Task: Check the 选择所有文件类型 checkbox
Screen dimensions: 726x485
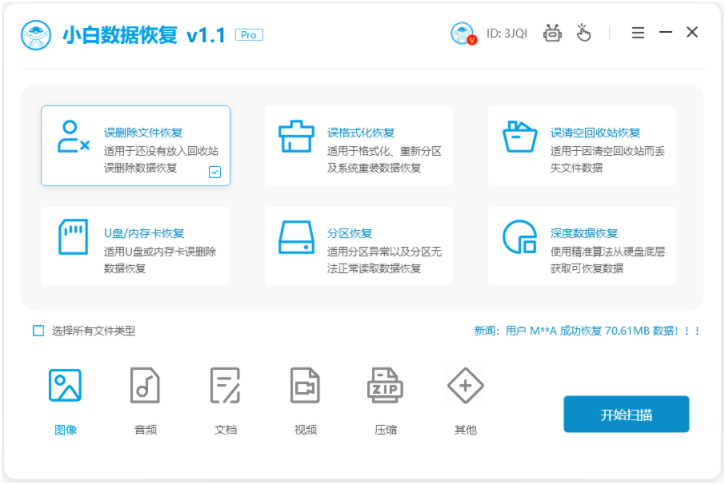Action: [x=39, y=331]
